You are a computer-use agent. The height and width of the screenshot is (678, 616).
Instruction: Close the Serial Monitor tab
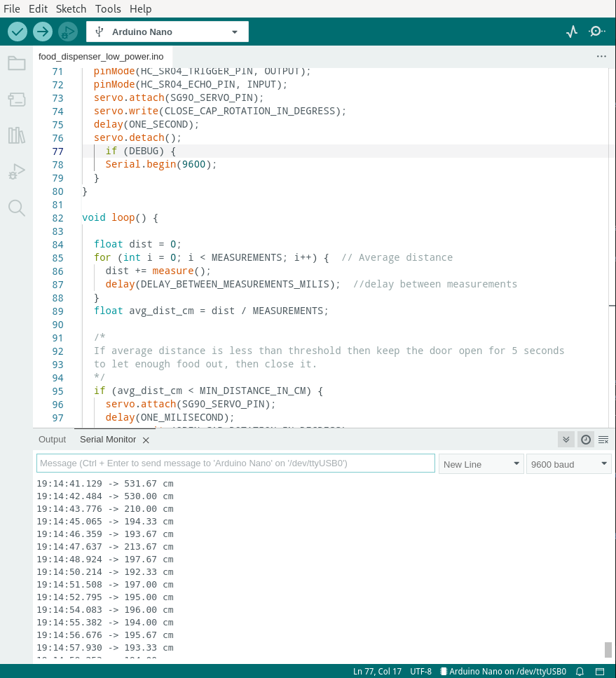pyautogui.click(x=146, y=440)
